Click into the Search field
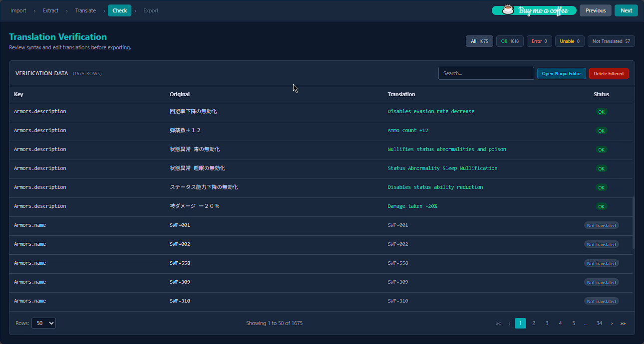This screenshot has width=644, height=344. click(486, 73)
